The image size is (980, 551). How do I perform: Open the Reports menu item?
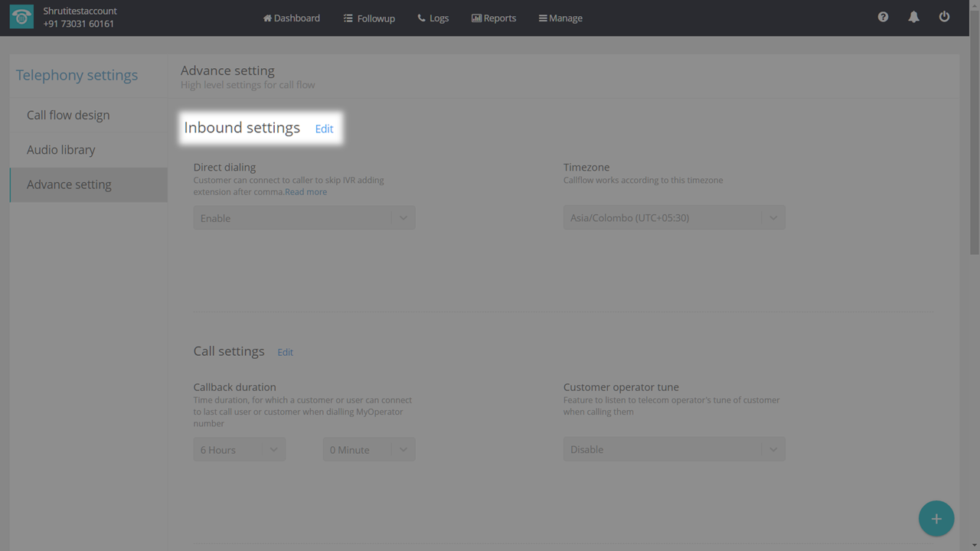click(494, 18)
